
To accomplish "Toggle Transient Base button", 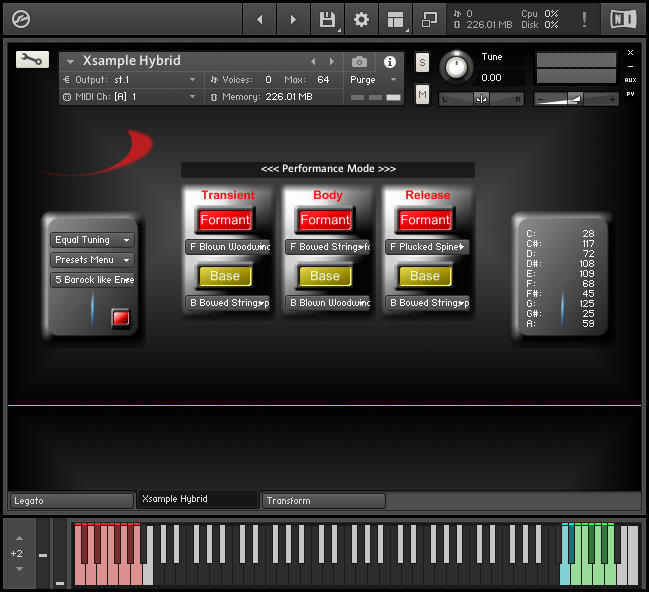I will coord(225,276).
